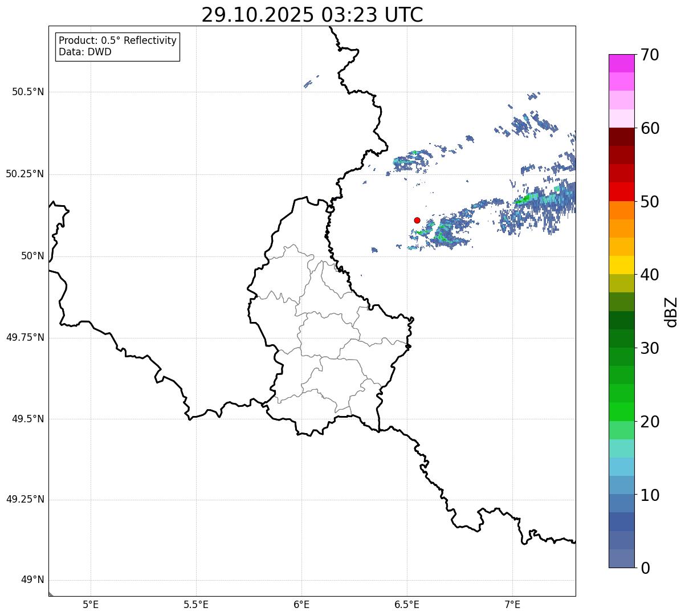
Task: Click the 5.5°E longitude label
Action: tap(196, 604)
